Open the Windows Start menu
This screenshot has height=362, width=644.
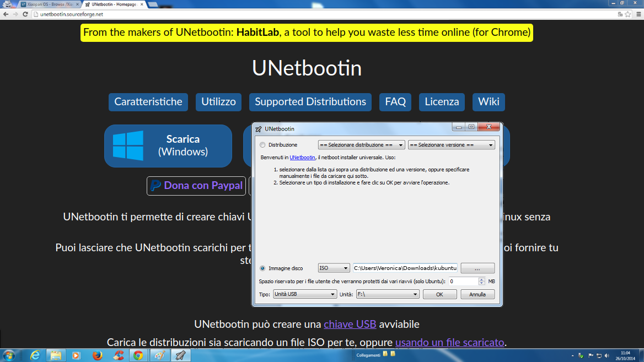coord(9,355)
